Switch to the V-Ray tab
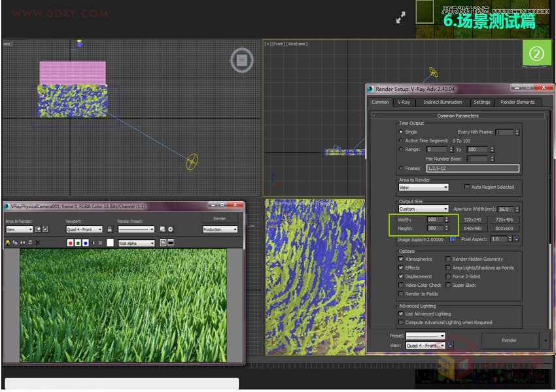 tap(404, 102)
